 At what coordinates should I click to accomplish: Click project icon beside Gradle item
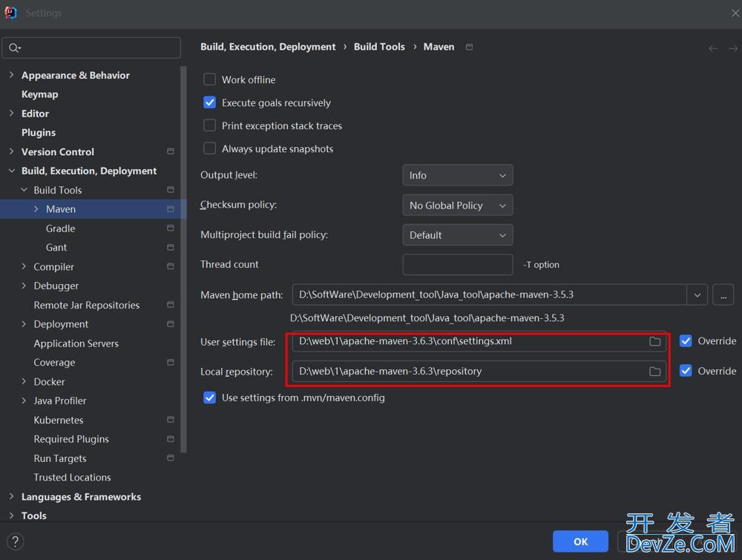click(171, 228)
